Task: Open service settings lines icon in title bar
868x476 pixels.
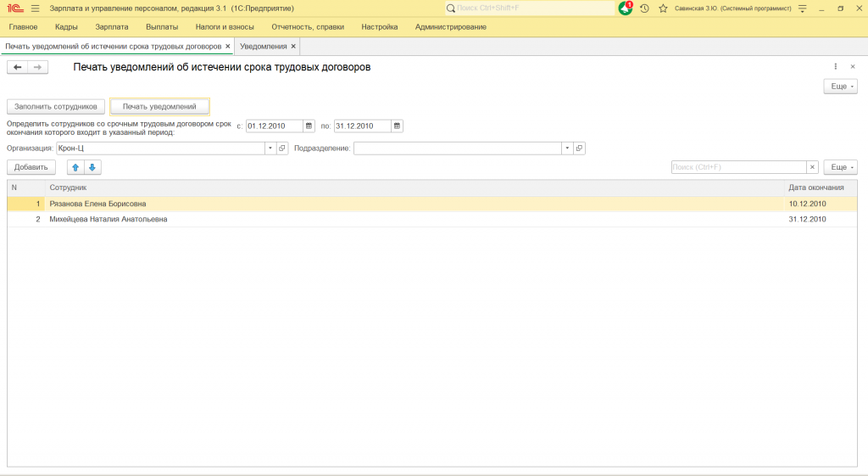Action: [802, 8]
